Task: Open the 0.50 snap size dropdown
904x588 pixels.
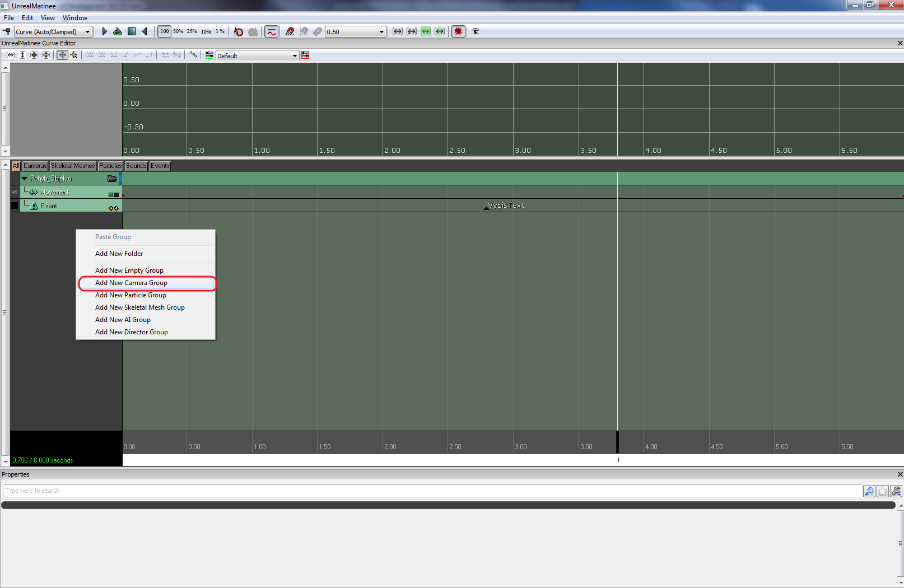Action: (x=356, y=31)
